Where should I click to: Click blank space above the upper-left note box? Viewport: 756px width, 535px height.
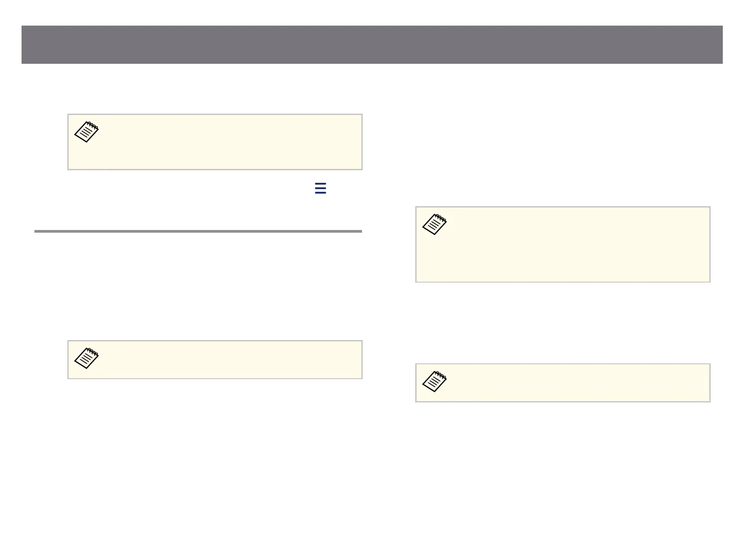215,89
